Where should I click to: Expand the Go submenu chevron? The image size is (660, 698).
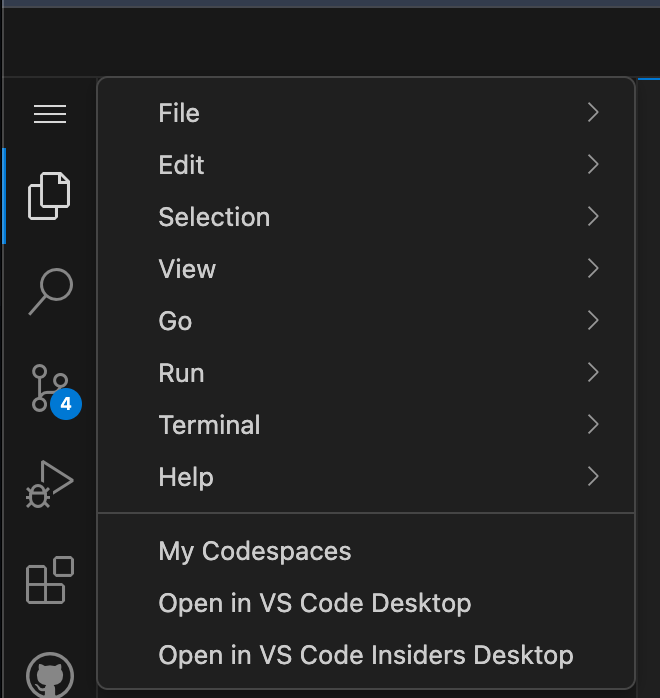[593, 321]
